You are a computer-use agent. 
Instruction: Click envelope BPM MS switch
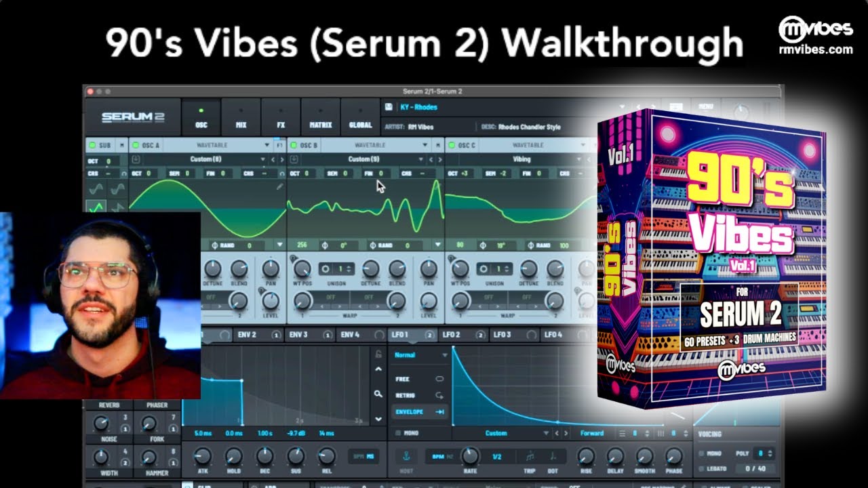pos(362,456)
